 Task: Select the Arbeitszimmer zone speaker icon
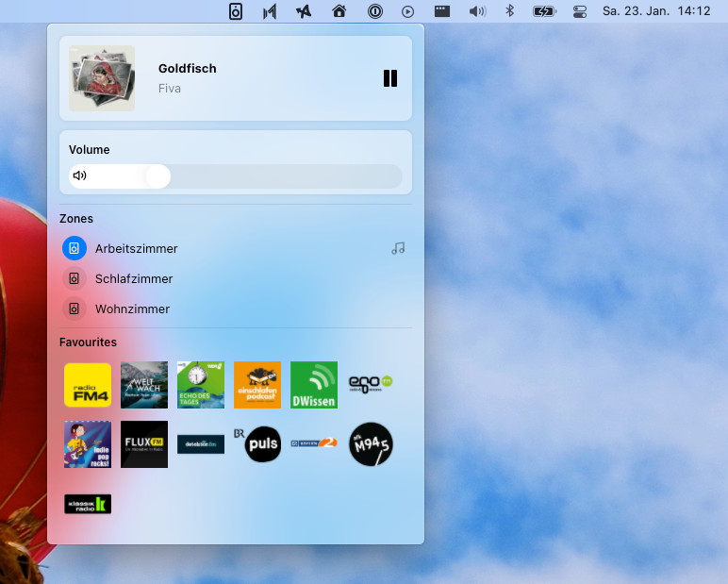tap(74, 248)
